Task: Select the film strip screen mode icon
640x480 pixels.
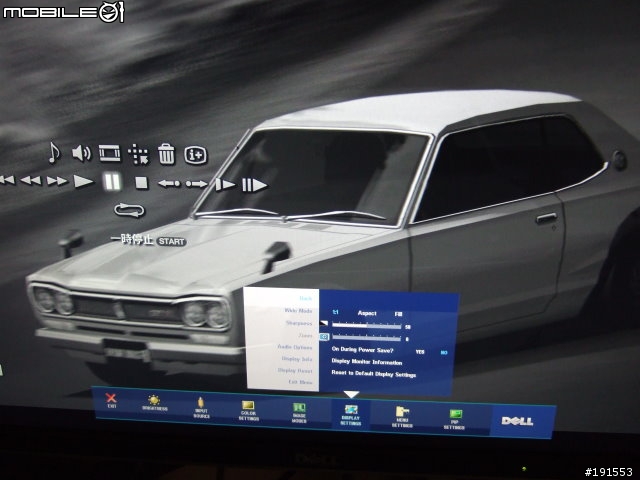Action: point(110,153)
